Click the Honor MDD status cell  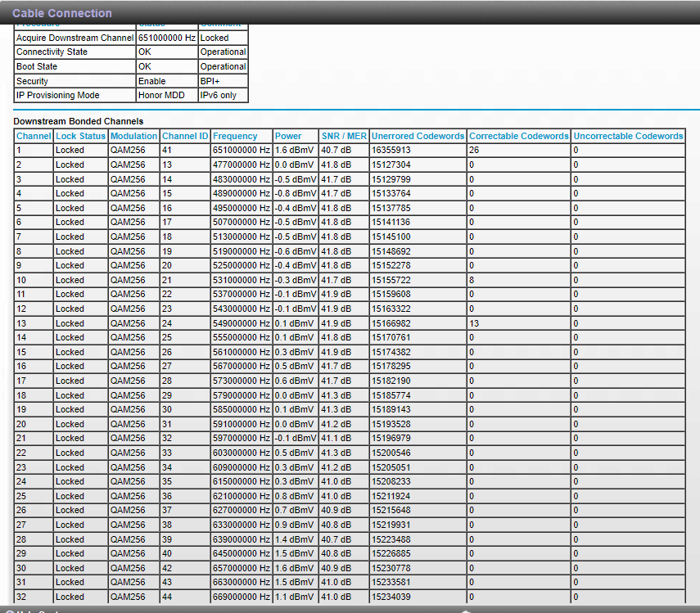pyautogui.click(x=163, y=96)
